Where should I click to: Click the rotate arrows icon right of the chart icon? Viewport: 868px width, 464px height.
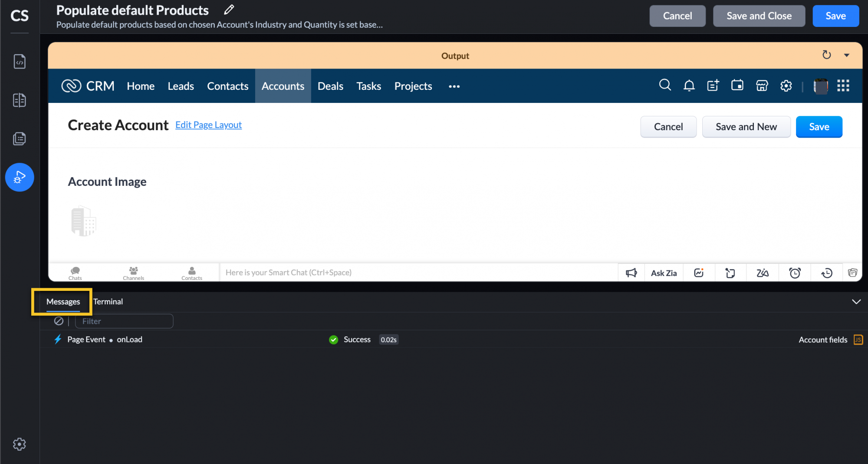click(730, 273)
